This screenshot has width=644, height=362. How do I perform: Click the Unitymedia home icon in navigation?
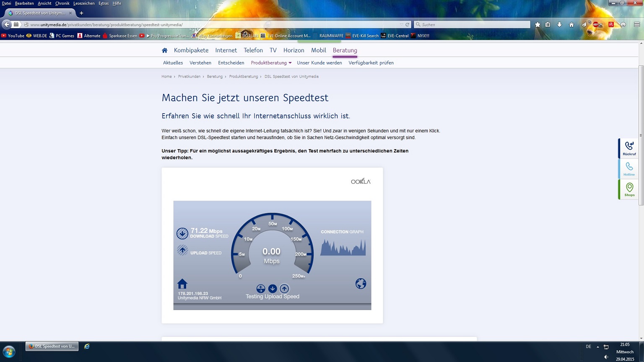(164, 50)
